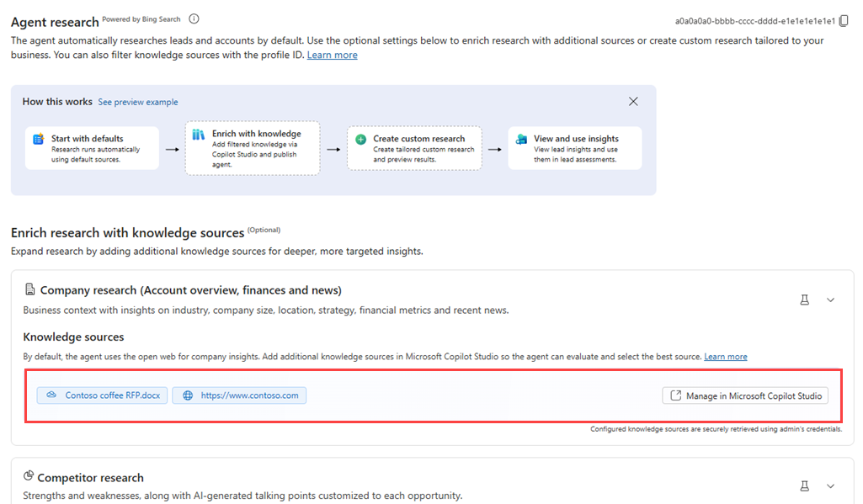The width and height of the screenshot is (863, 504).
Task: Expand the Company research section
Action: [x=830, y=299]
